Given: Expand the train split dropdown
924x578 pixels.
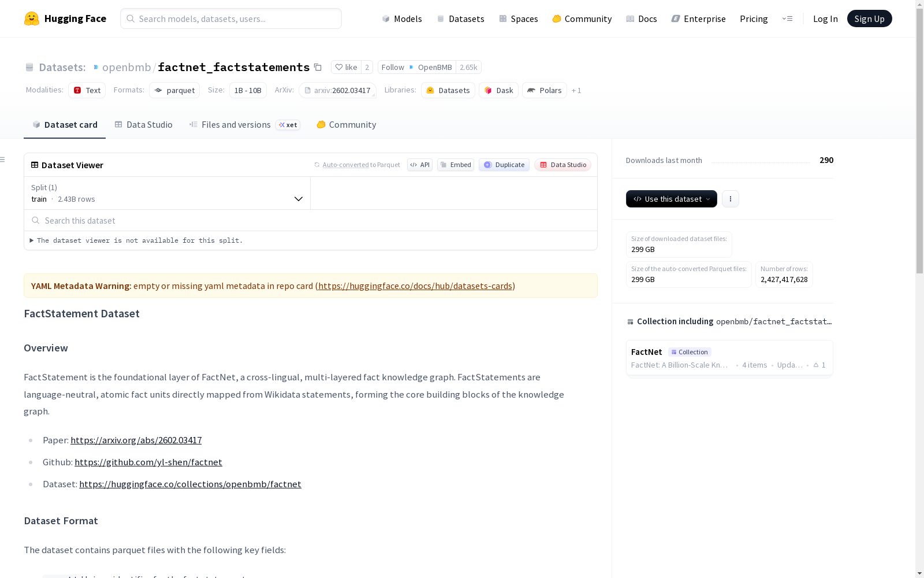Looking at the screenshot, I should [167, 193].
